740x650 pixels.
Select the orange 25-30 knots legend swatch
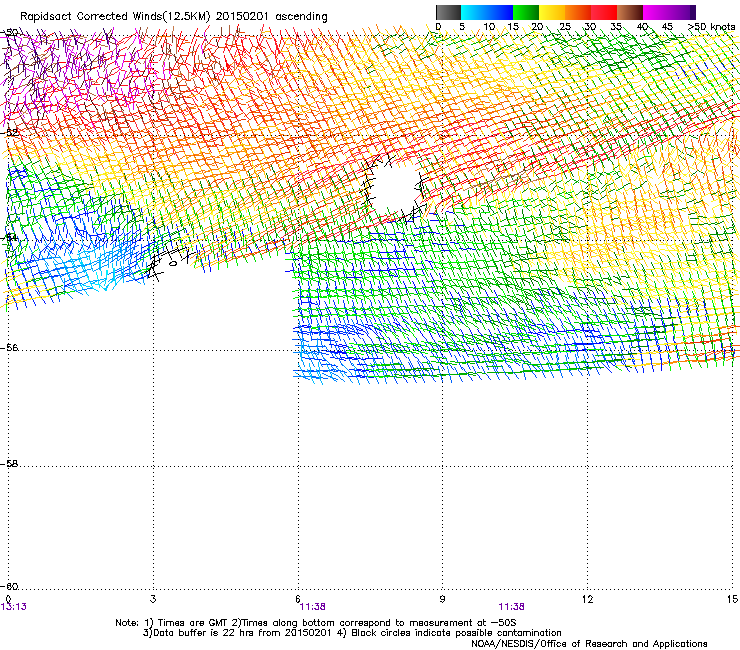tap(578, 12)
